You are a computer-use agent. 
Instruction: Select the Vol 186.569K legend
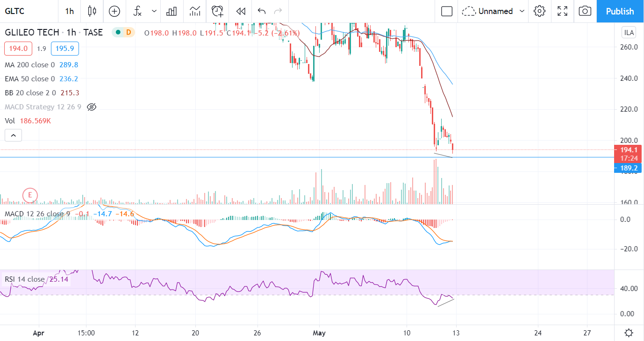tap(28, 121)
